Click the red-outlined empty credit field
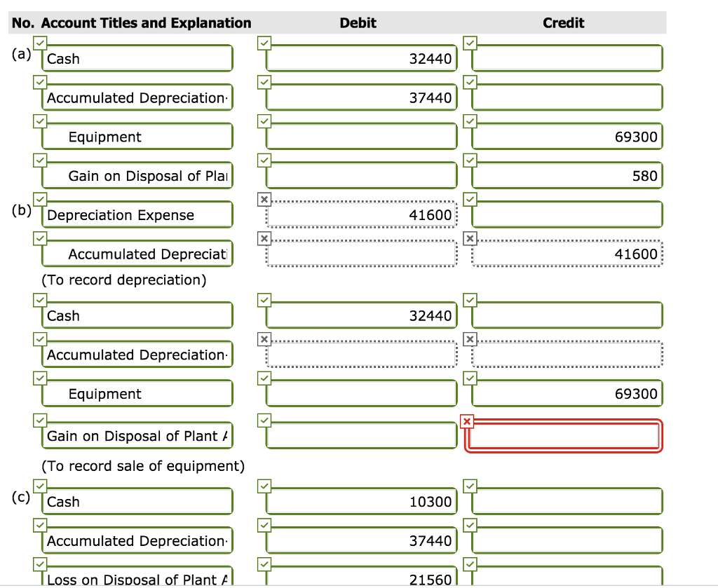Image resolution: width=718 pixels, height=588 pixels. [564, 436]
